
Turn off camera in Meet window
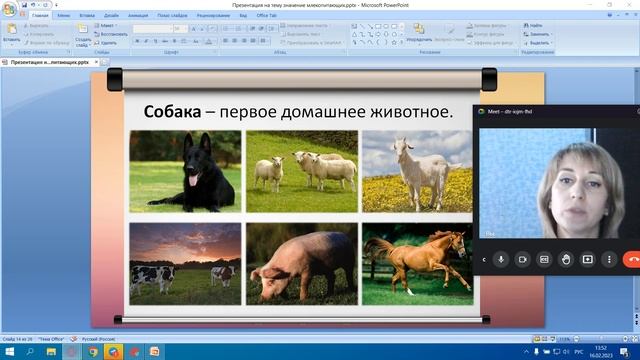pos(522,260)
